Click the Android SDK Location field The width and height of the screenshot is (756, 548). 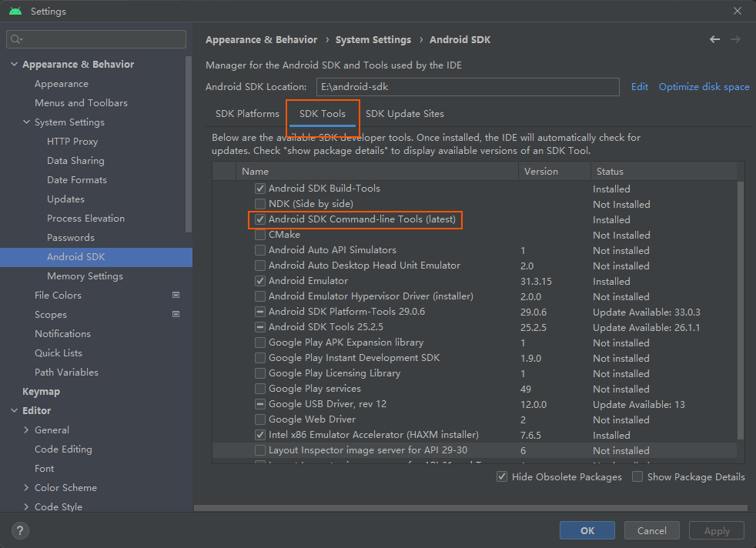[x=467, y=87]
